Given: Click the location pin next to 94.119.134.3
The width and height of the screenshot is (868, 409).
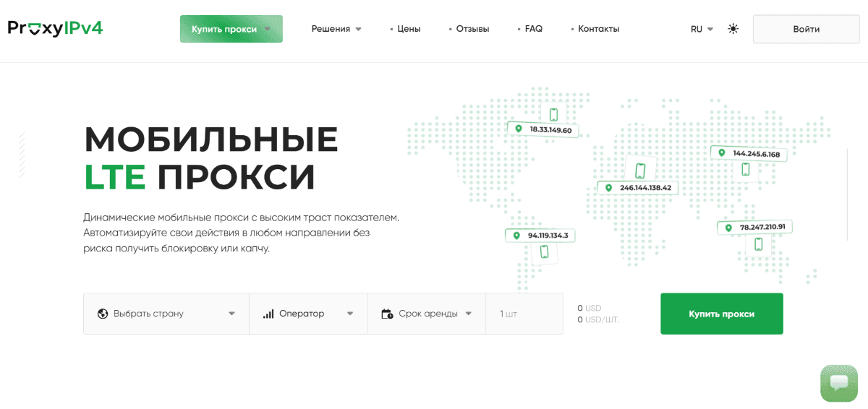Looking at the screenshot, I should tap(516, 236).
